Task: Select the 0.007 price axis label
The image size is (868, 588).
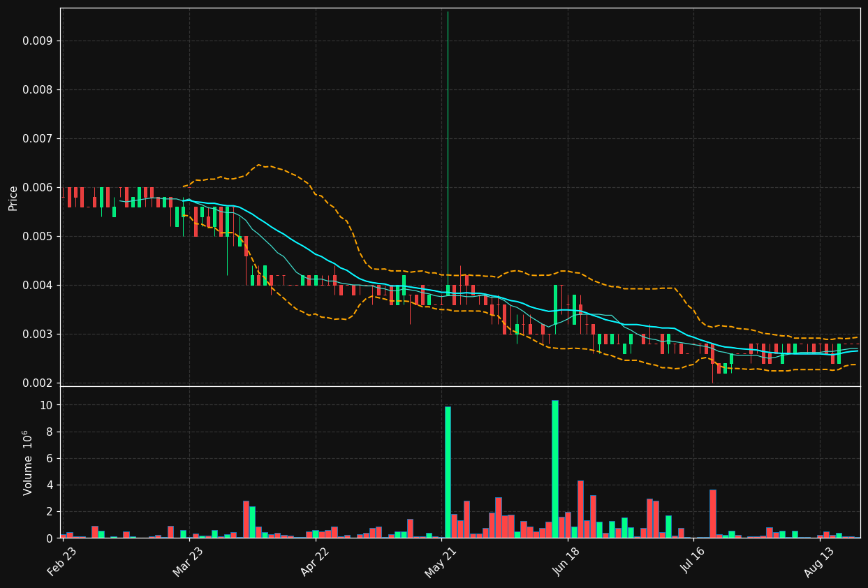Action: (37, 139)
